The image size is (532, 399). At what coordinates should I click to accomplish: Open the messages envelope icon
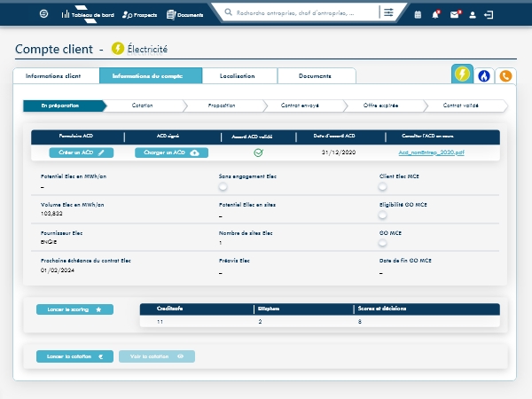455,14
